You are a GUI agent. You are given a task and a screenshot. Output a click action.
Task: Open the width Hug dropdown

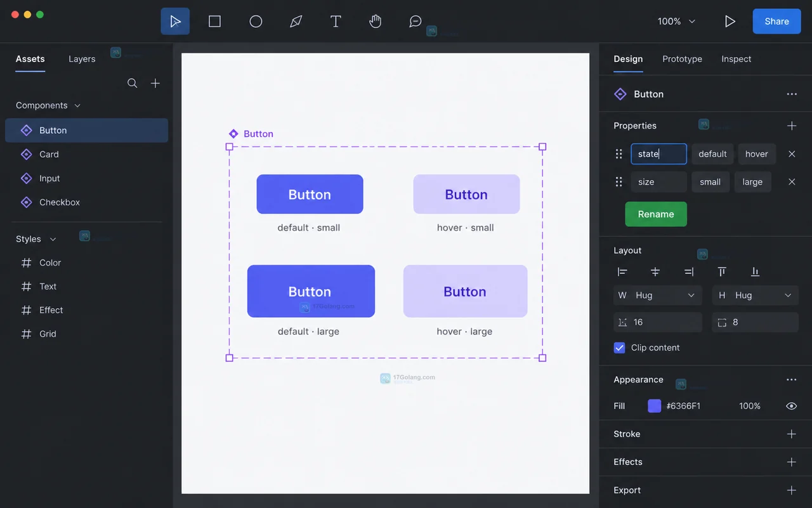click(658, 296)
